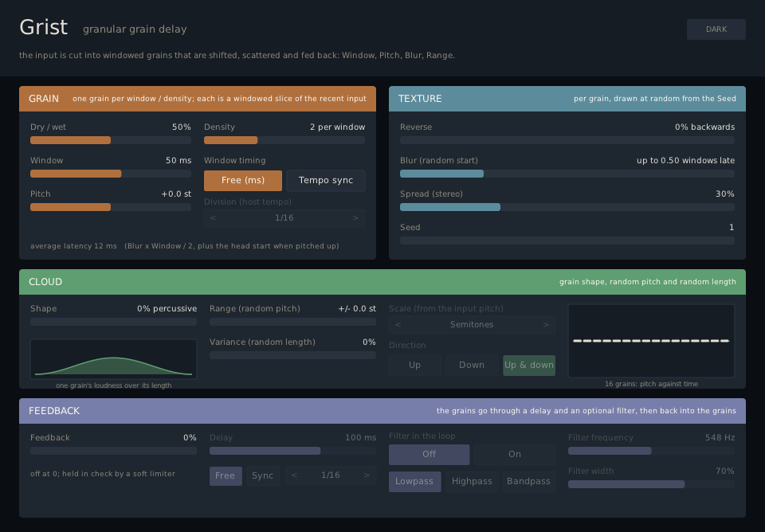
Task: Adjust the feedback Delay slider
Action: pos(292,451)
